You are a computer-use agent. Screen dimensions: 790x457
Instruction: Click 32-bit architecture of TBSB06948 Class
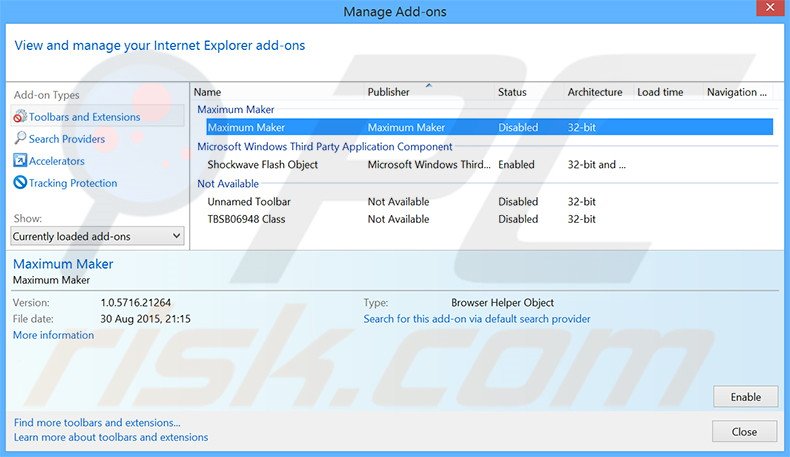pos(581,219)
